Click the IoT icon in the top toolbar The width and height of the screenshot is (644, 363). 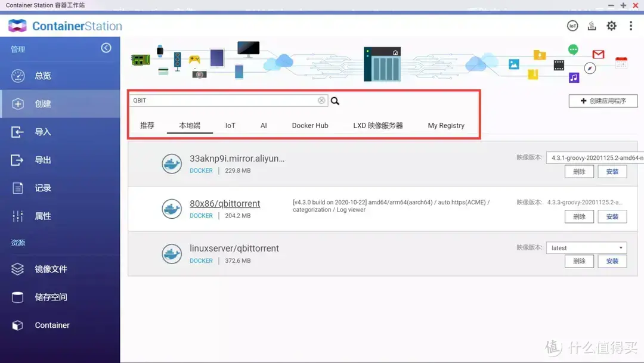[572, 26]
